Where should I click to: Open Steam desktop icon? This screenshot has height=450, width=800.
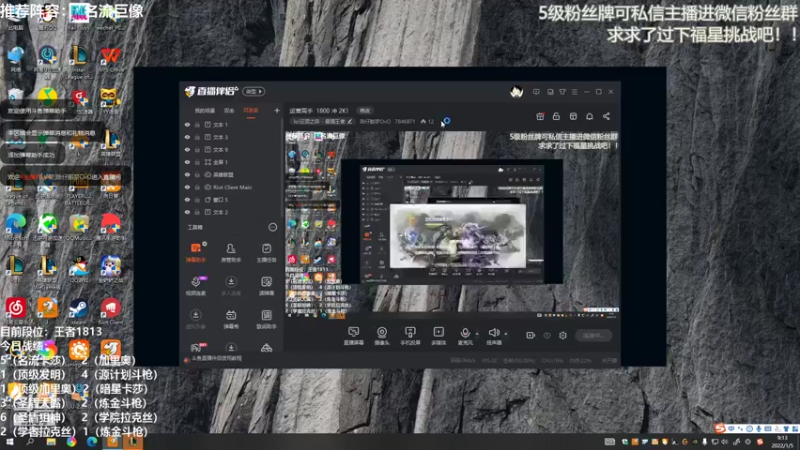79,311
